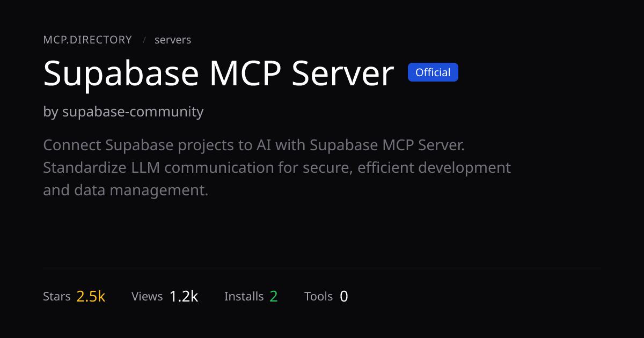Screen dimensions: 644x338
Task: Click the Connect Supabase projects description text
Action: (x=277, y=167)
